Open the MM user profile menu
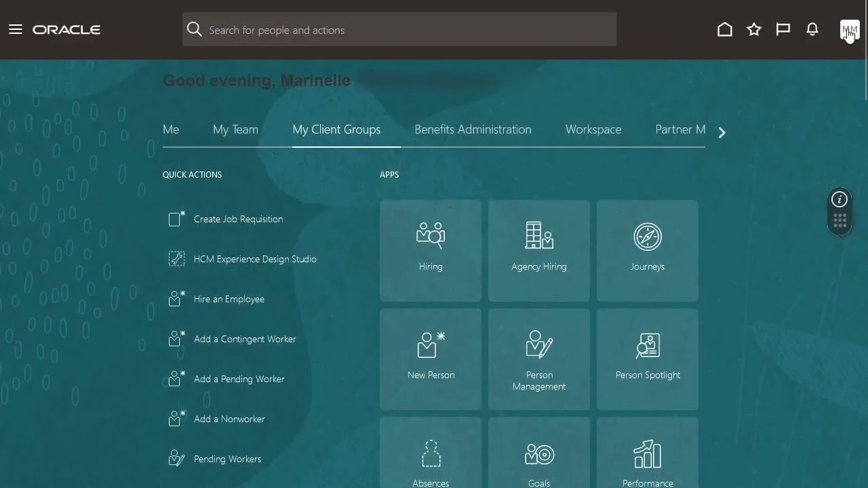Viewport: 868px width, 488px height. 850,30
